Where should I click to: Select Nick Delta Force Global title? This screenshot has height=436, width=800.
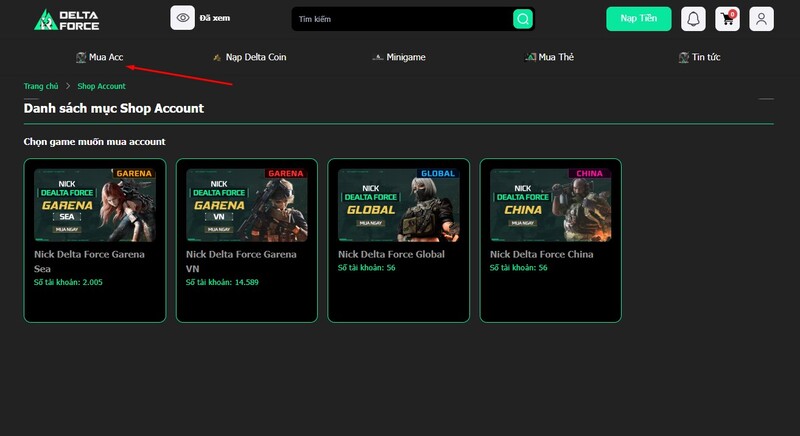click(x=391, y=254)
